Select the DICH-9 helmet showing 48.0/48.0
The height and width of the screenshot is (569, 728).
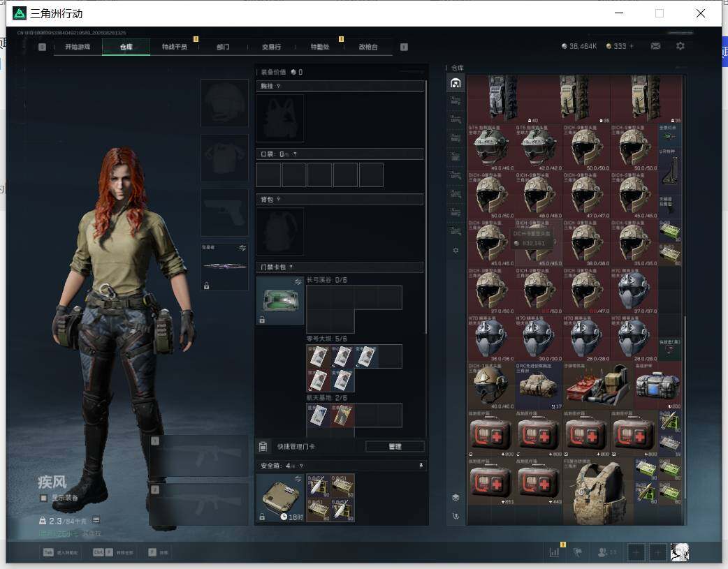539,195
